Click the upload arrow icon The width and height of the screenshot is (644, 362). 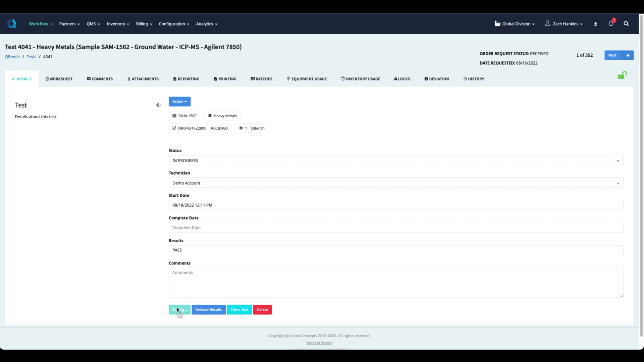[595, 24]
